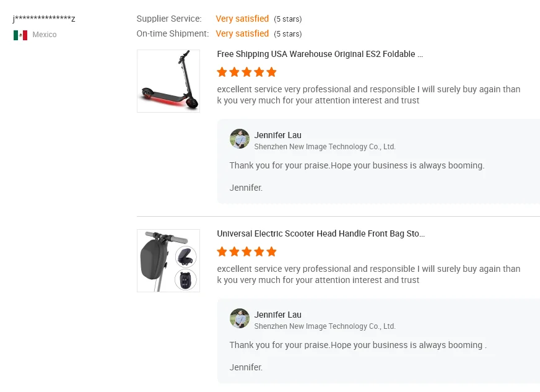
Task: Click Shenzhen New Image Technology in the ES2 scooter reply
Action: tap(324, 147)
